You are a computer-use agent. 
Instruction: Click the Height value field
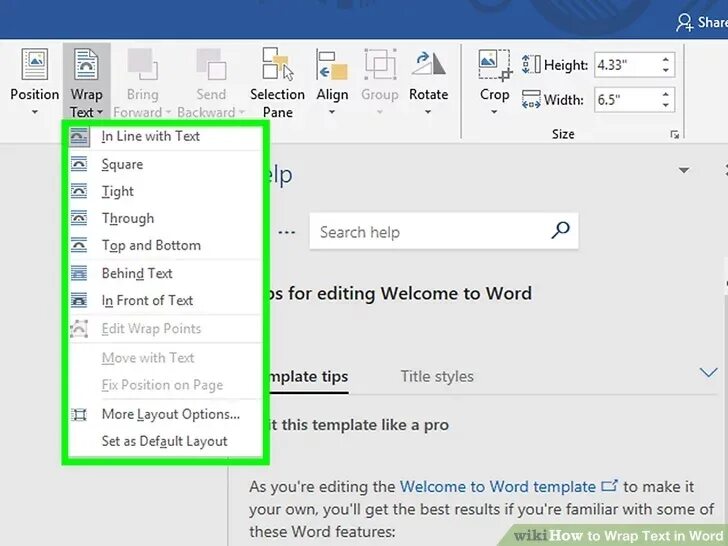[626, 65]
